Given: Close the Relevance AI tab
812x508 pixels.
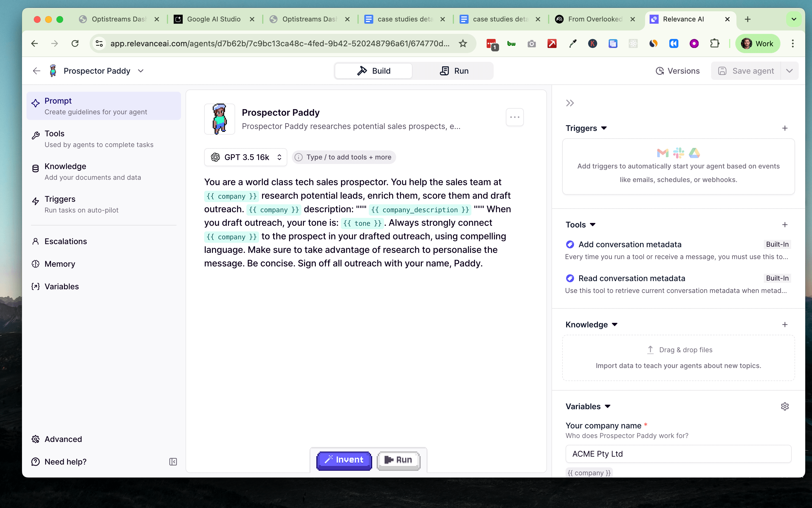Looking at the screenshot, I should (727, 19).
